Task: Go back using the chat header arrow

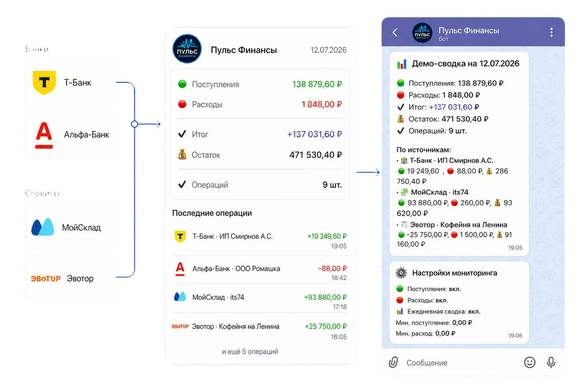Action: [x=395, y=32]
